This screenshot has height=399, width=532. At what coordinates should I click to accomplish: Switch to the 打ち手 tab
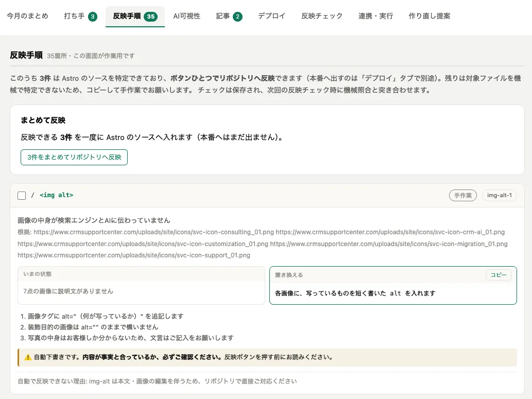(80, 16)
